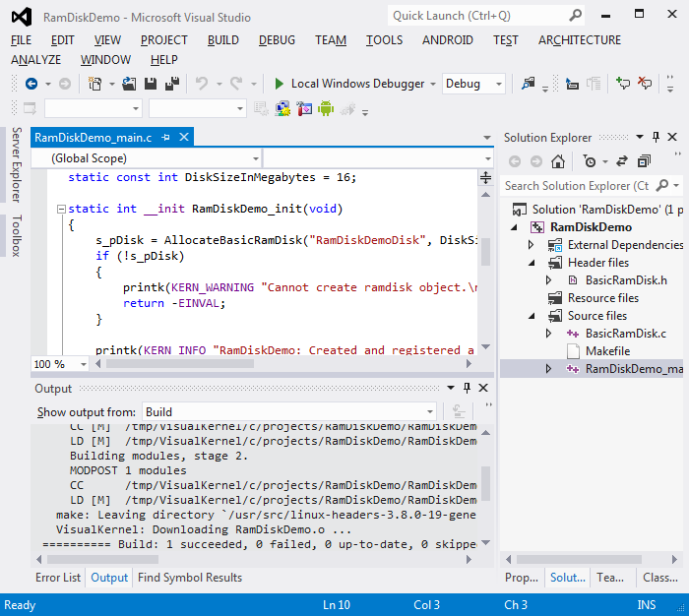Click the Undo arrow icon
The height and width of the screenshot is (616, 689).
click(202, 84)
